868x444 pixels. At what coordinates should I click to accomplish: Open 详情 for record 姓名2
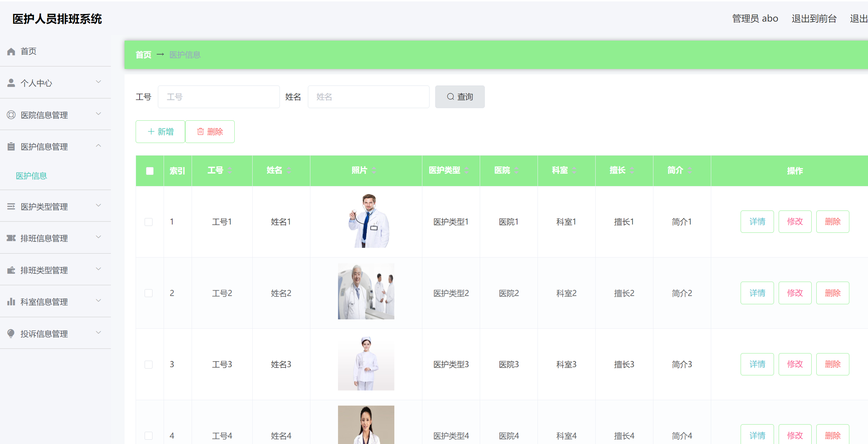point(757,293)
